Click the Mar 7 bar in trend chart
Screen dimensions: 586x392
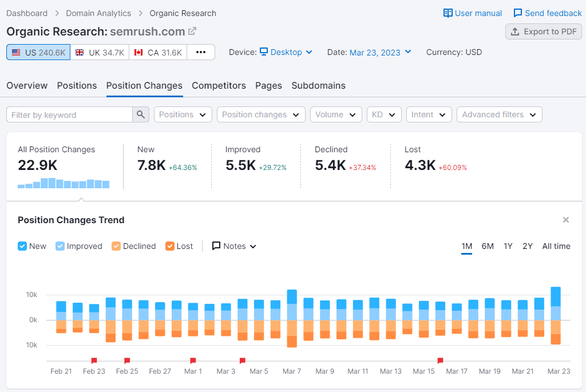292,318
